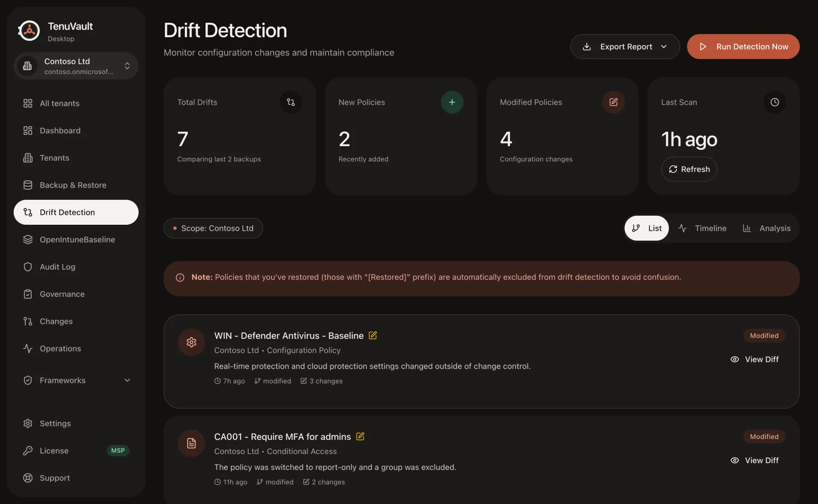View Diff for CA001 Require MFA
The width and height of the screenshot is (818, 504).
tap(754, 460)
